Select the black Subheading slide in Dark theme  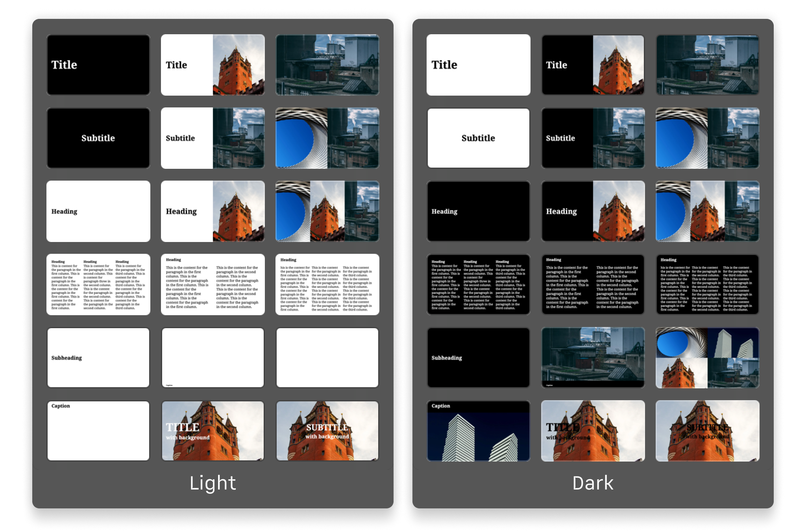point(478,358)
